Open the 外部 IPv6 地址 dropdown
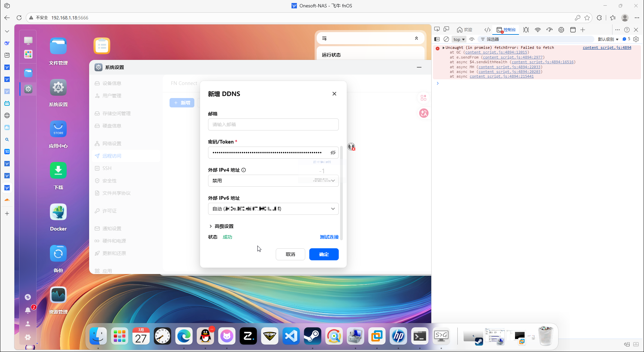The image size is (644, 352). click(273, 209)
